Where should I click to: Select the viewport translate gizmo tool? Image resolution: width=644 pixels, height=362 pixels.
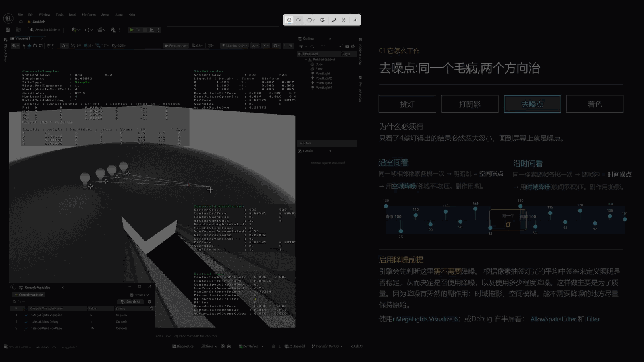pos(29,46)
